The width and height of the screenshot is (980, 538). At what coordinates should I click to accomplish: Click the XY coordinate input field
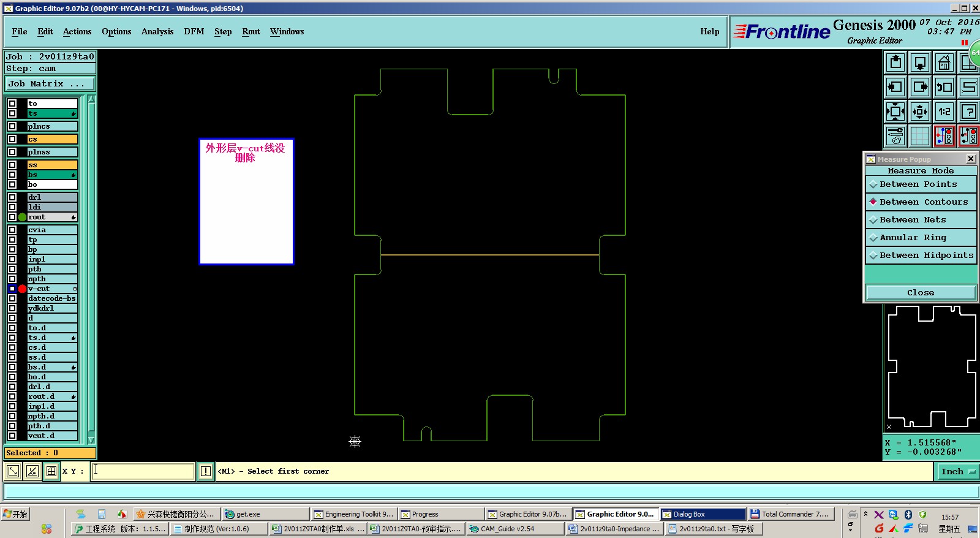pos(143,471)
